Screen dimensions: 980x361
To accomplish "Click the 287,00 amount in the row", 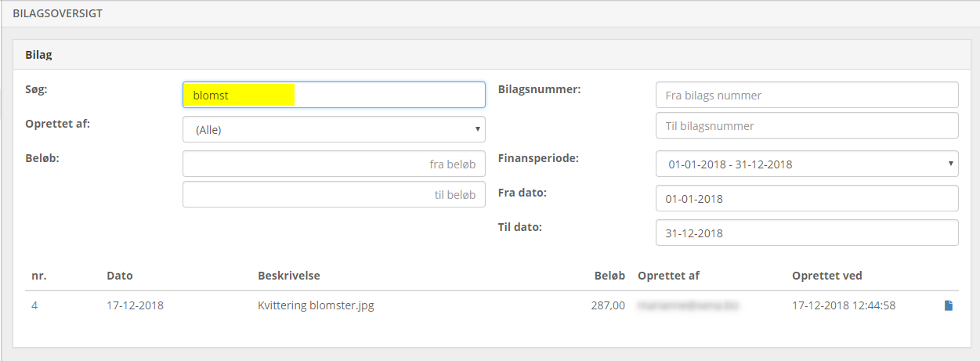I will coord(608,305).
